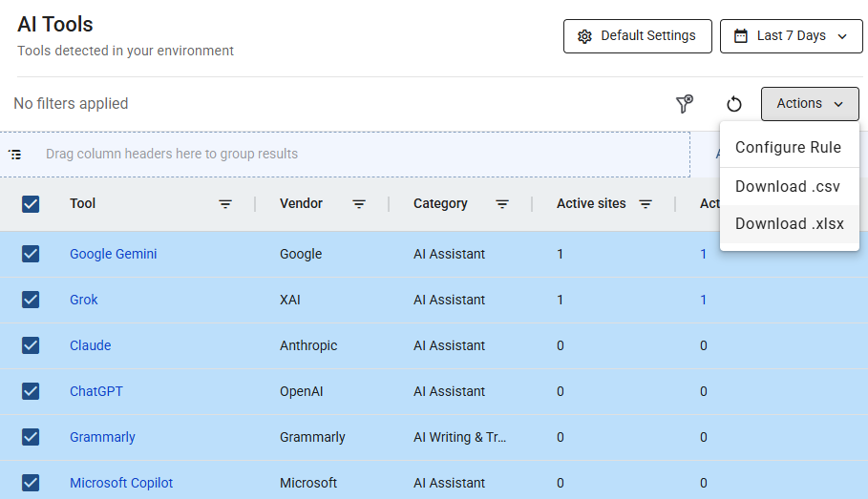This screenshot has height=499, width=868.
Task: Open the Tool column filter menu icon
Action: (224, 204)
